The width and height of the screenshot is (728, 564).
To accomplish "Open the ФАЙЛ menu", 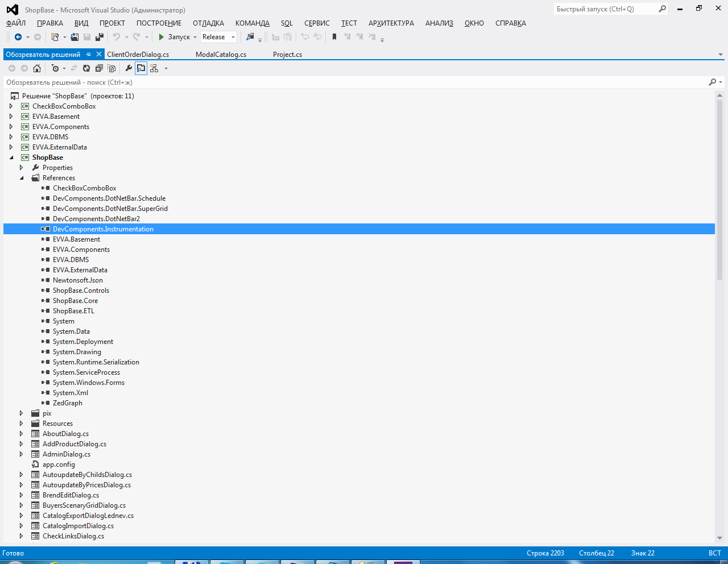I will [x=16, y=23].
